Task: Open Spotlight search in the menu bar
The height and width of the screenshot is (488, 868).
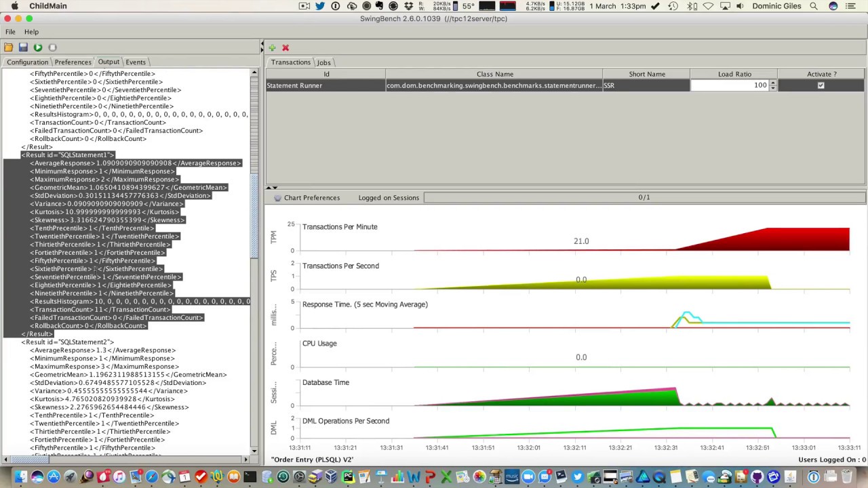Action: [814, 6]
